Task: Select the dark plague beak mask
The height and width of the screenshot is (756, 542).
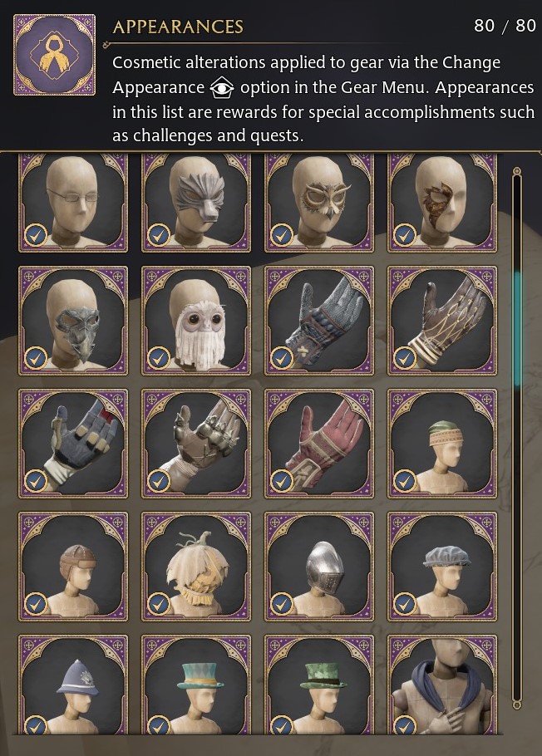Action: (x=73, y=321)
